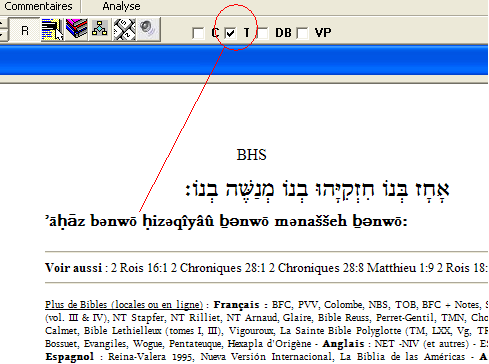
Task: Click the R toolbar button
Action: pyautogui.click(x=25, y=30)
